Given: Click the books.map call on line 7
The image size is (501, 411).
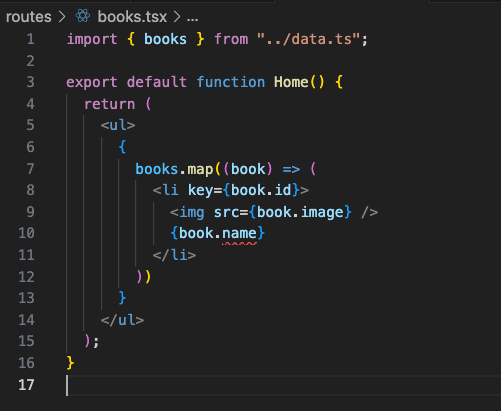Looking at the screenshot, I should (x=174, y=169).
